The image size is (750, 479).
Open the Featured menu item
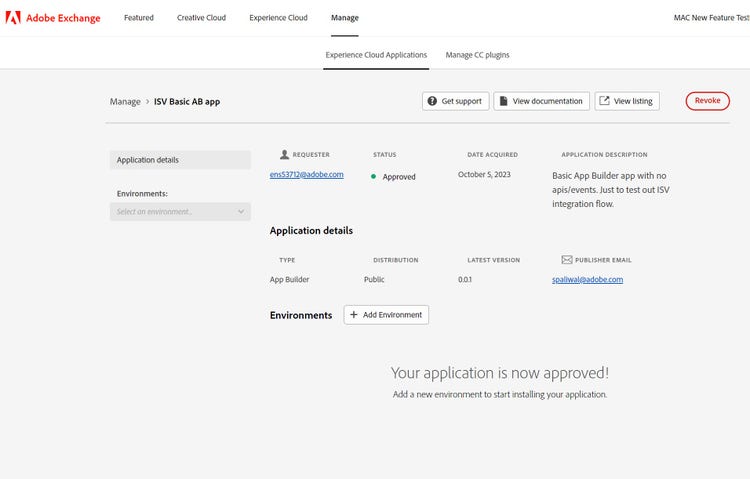138,18
